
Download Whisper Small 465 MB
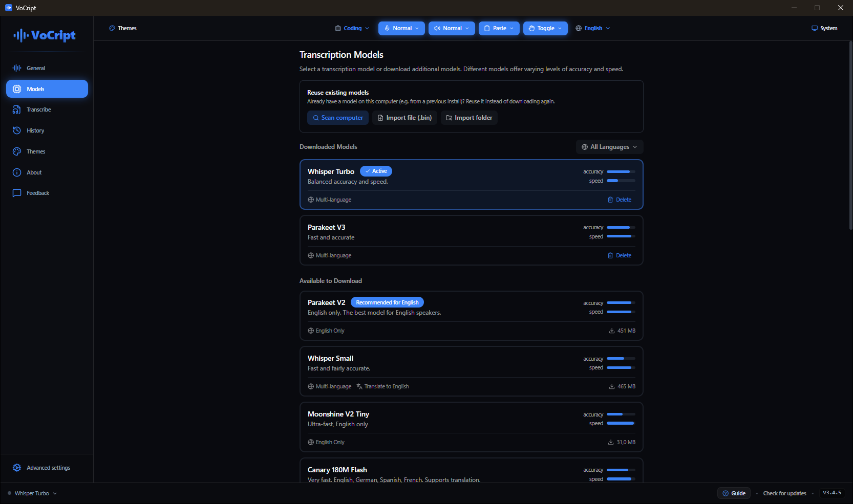622,386
